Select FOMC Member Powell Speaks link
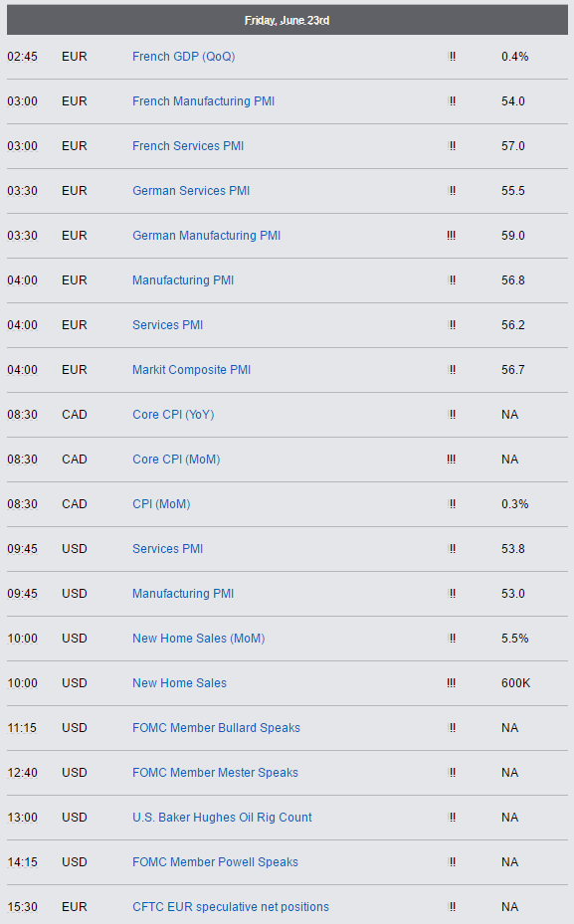Screen dimensions: 574x924 pos(215,862)
